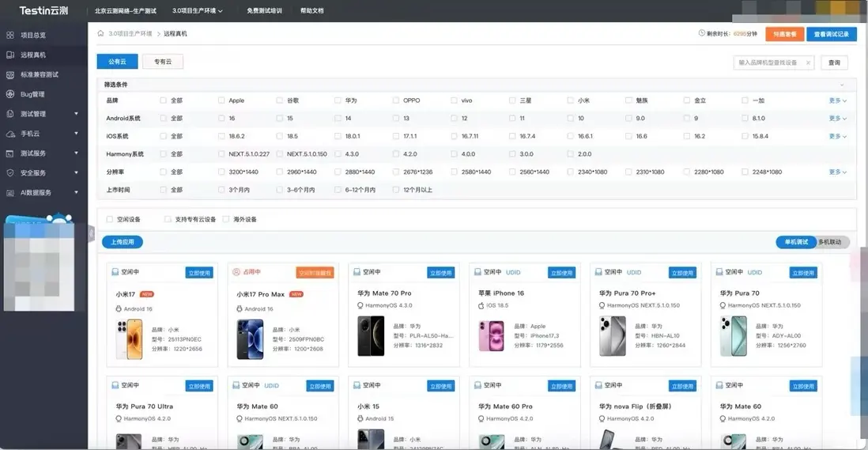Switch to the 公有云 tab
This screenshot has width=868, height=450.
tap(117, 62)
